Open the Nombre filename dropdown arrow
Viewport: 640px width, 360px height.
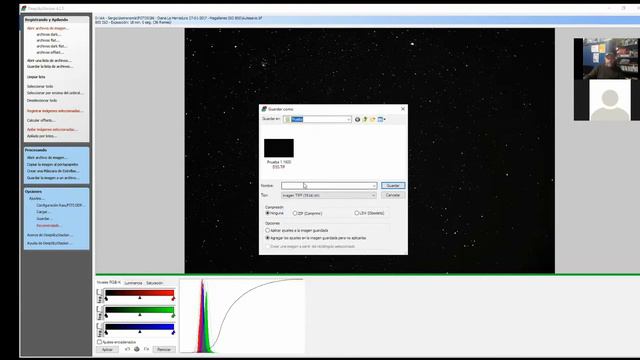click(374, 186)
